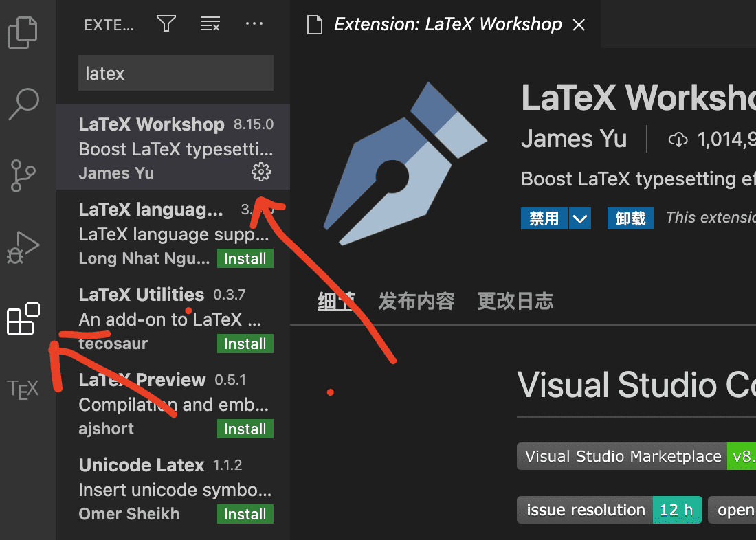
Task: Clear extensions search results
Action: pos(210,23)
